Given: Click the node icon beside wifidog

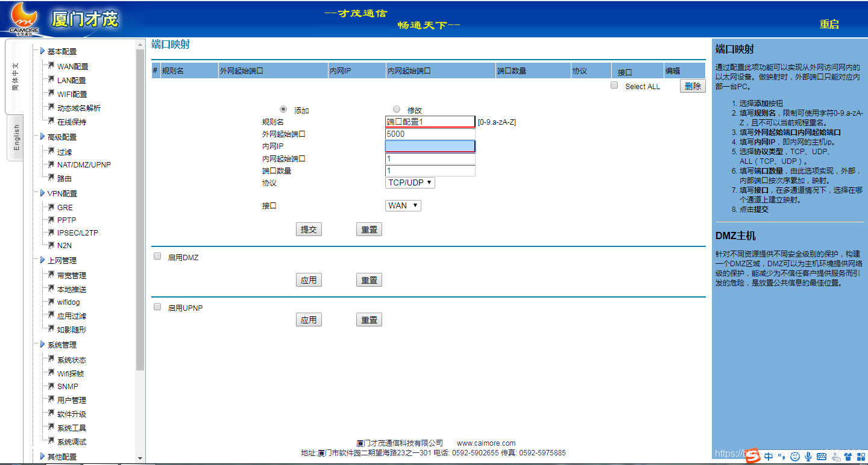Looking at the screenshot, I should point(51,301).
